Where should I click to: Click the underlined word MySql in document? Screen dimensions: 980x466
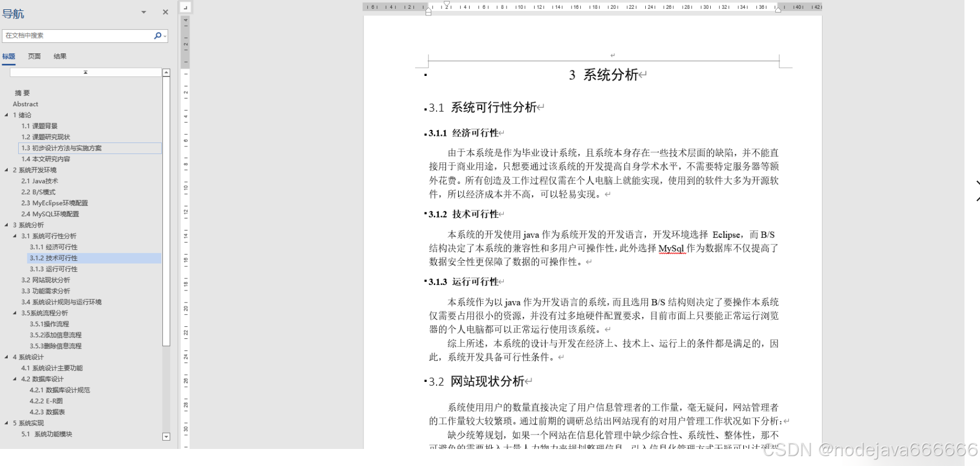(671, 249)
